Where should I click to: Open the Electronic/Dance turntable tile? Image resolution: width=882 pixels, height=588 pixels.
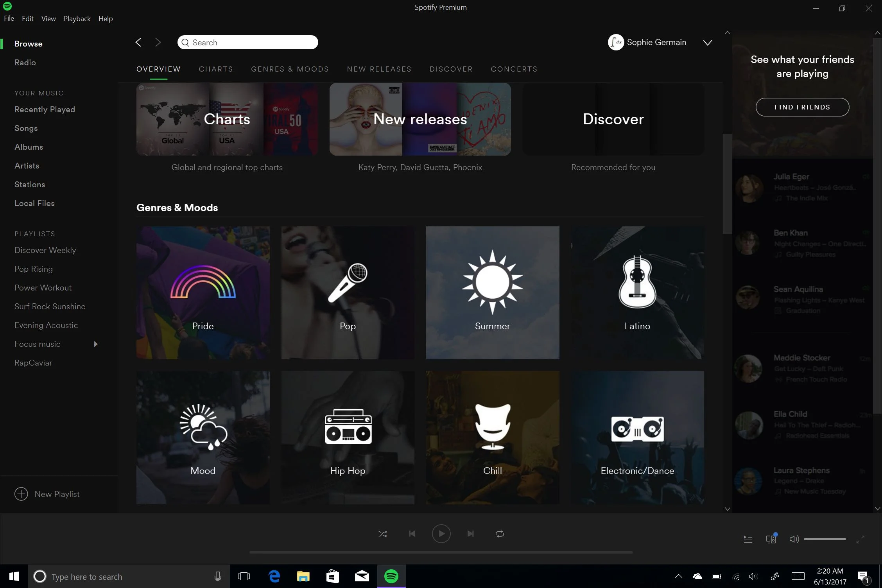pos(638,437)
